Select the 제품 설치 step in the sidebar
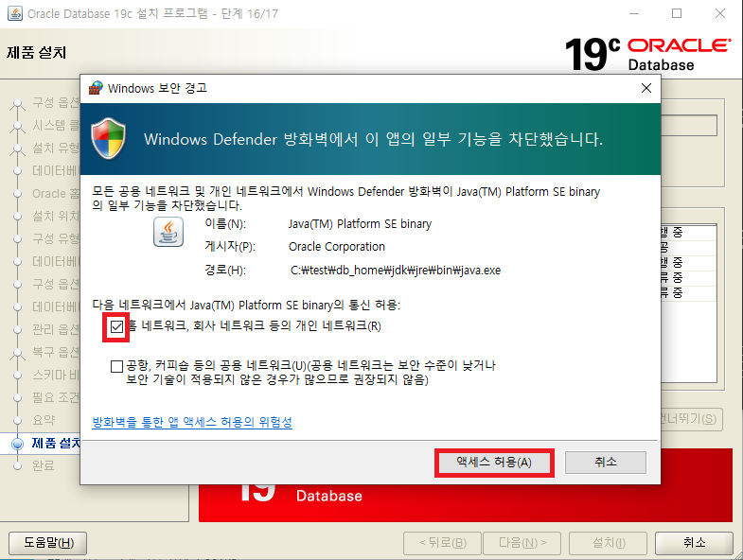 [x=56, y=444]
